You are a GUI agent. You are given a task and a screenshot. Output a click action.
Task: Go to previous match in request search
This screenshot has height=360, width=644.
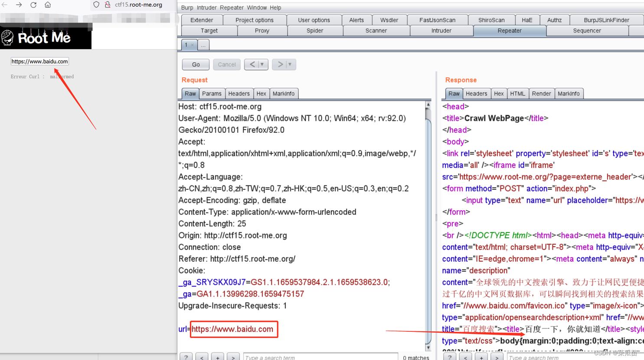tap(202, 357)
